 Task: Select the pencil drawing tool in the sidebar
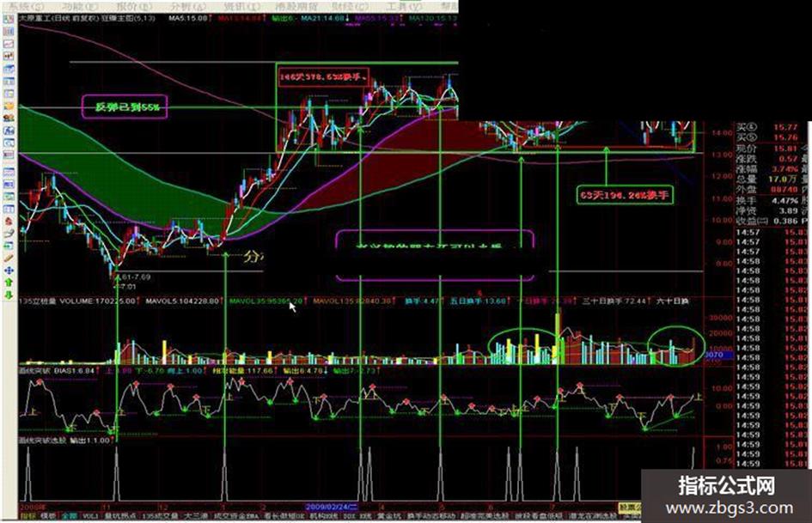pyautogui.click(x=9, y=258)
